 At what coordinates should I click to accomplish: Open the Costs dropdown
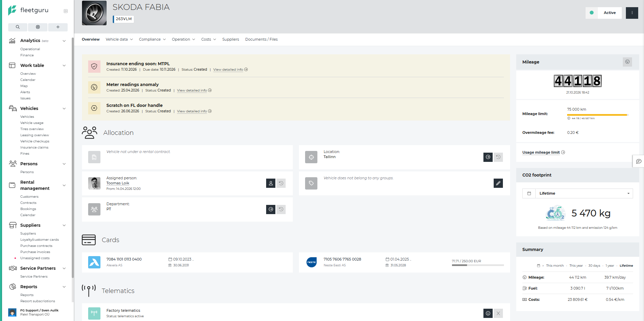[208, 39]
